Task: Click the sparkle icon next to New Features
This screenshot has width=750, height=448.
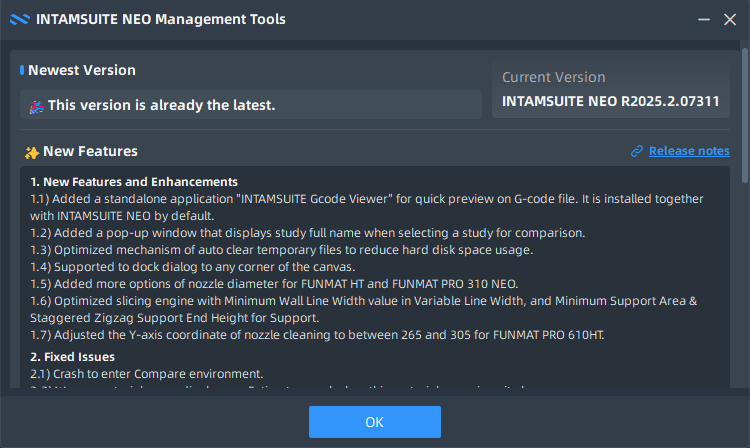Action: point(32,153)
